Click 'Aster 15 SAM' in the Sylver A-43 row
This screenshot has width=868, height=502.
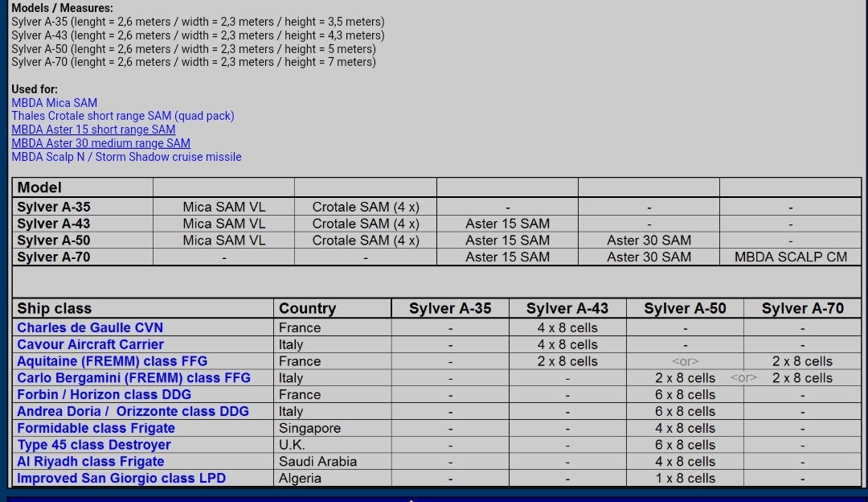[x=507, y=224]
